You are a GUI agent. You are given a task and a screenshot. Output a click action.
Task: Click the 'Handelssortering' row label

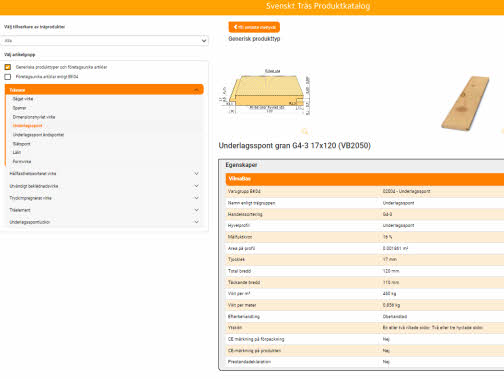(245, 214)
